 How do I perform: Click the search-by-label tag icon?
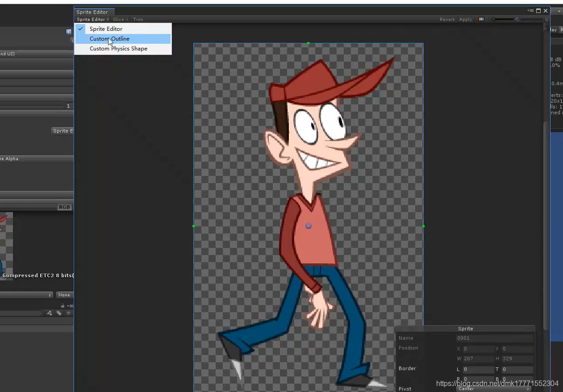(59, 313)
